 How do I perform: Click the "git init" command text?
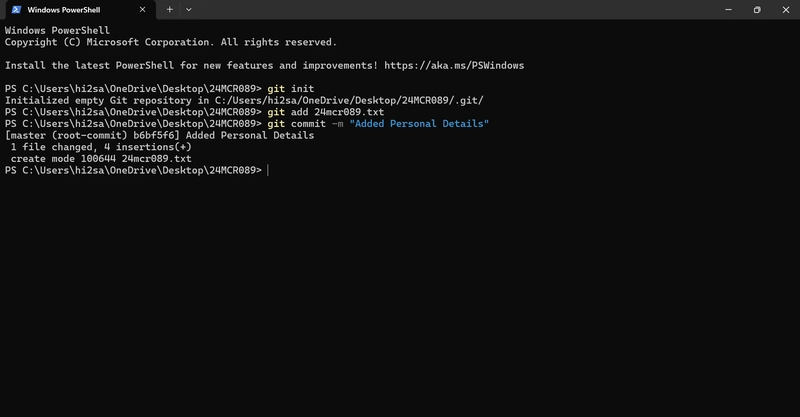(291, 89)
